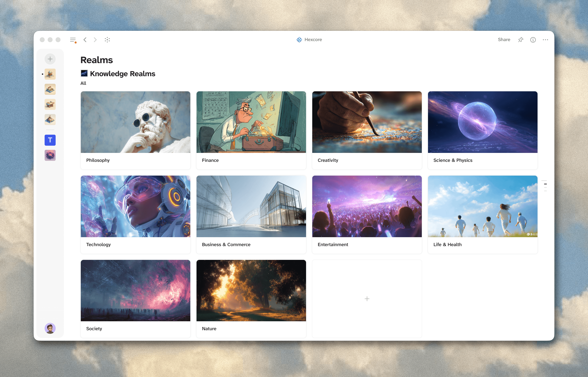Open the page info icon

point(533,40)
